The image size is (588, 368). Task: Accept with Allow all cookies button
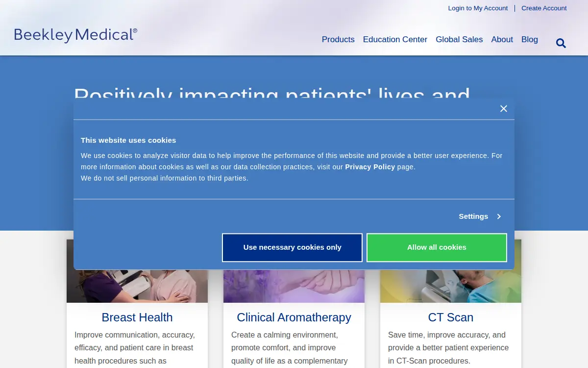point(437,247)
